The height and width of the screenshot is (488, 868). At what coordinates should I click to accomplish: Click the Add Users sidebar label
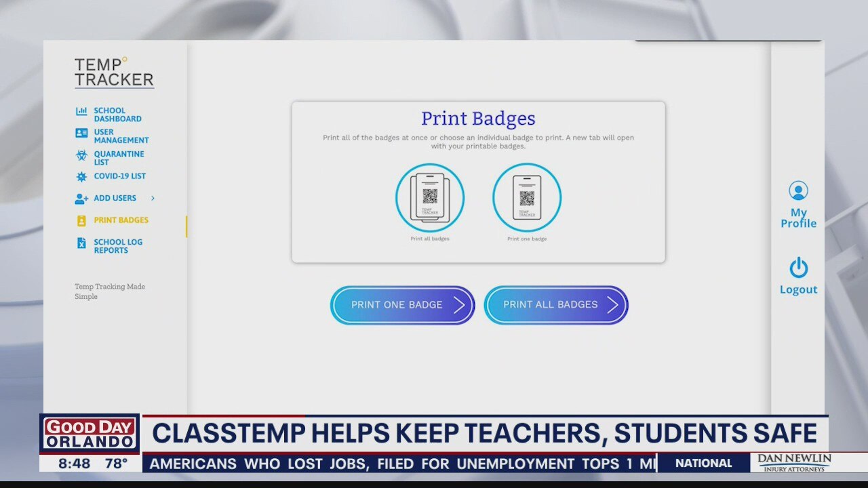(115, 198)
